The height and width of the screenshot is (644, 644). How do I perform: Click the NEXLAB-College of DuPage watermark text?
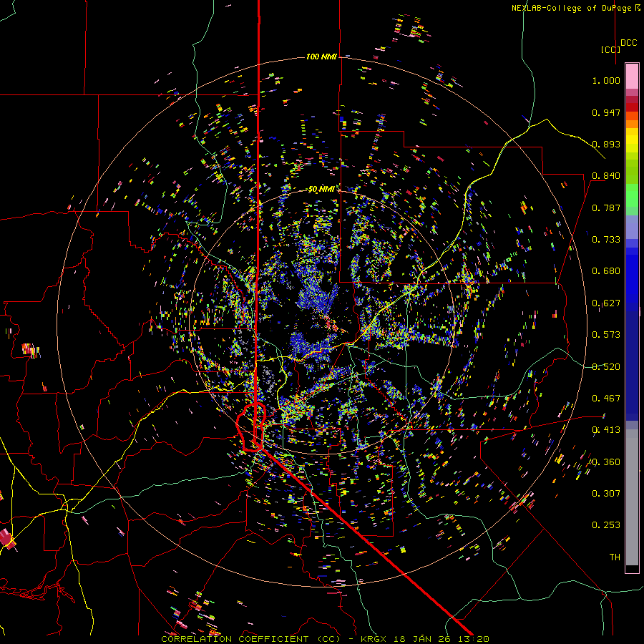[x=575, y=8]
